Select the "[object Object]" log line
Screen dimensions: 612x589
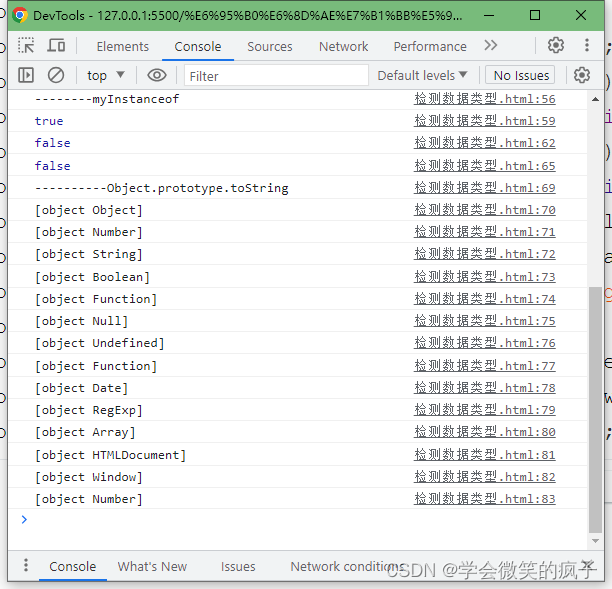89,210
